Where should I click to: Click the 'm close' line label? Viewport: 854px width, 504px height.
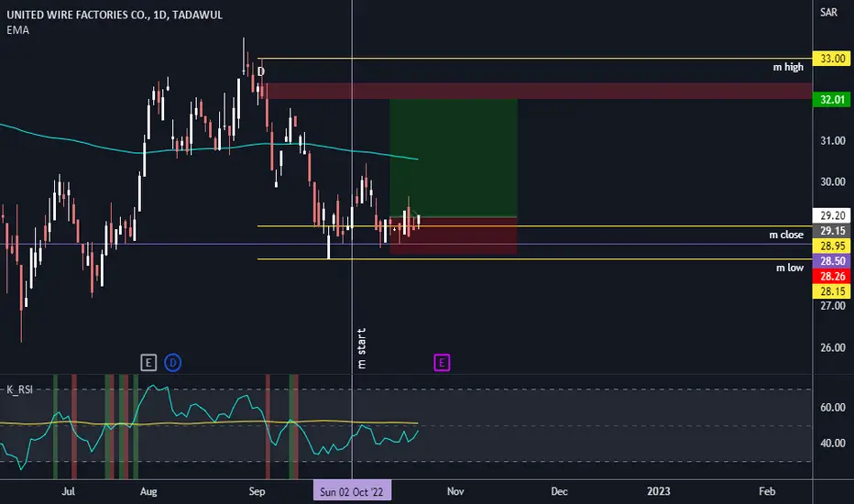point(786,235)
